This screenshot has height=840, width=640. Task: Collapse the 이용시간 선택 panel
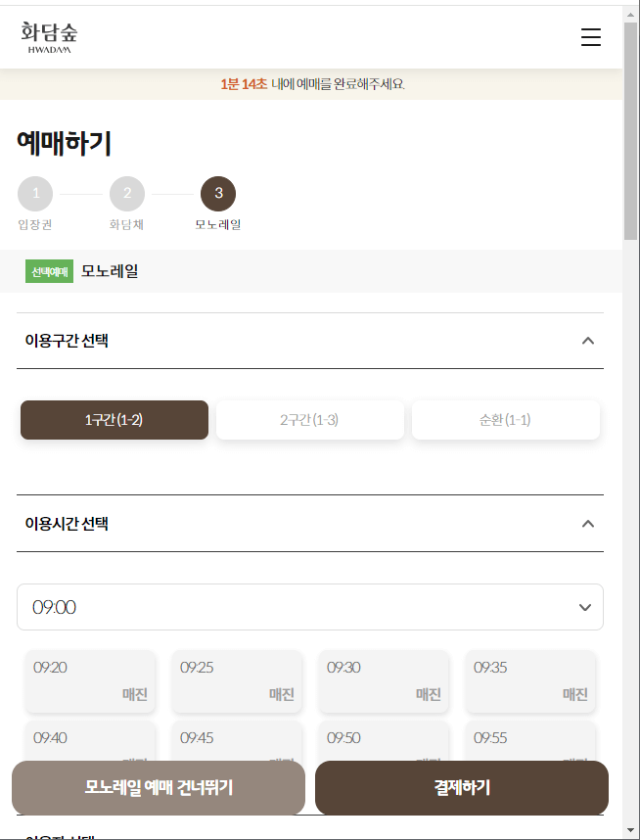pyautogui.click(x=588, y=523)
